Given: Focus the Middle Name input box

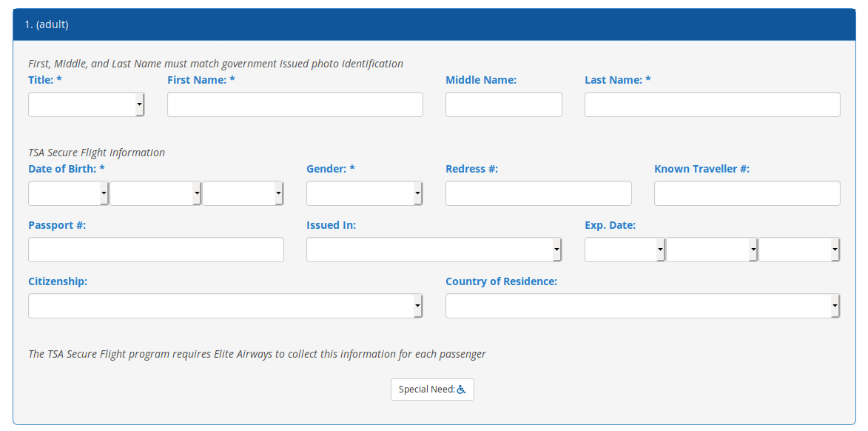Looking at the screenshot, I should click(503, 104).
